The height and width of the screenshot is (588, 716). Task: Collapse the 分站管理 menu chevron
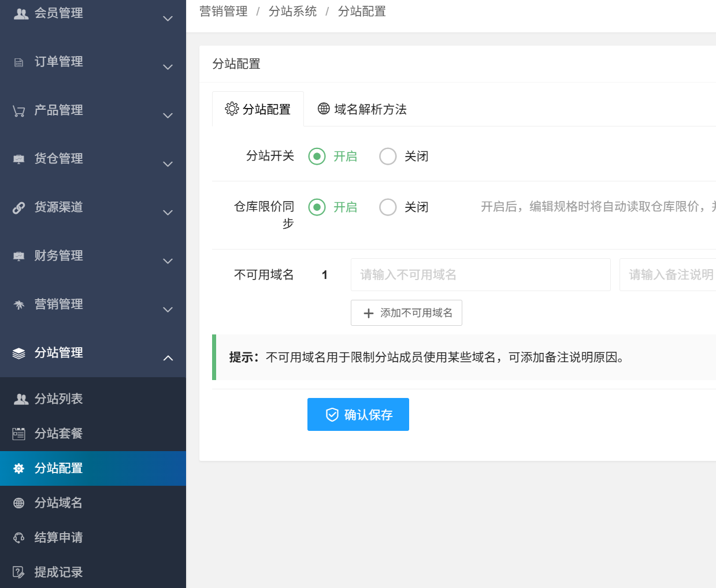(168, 358)
